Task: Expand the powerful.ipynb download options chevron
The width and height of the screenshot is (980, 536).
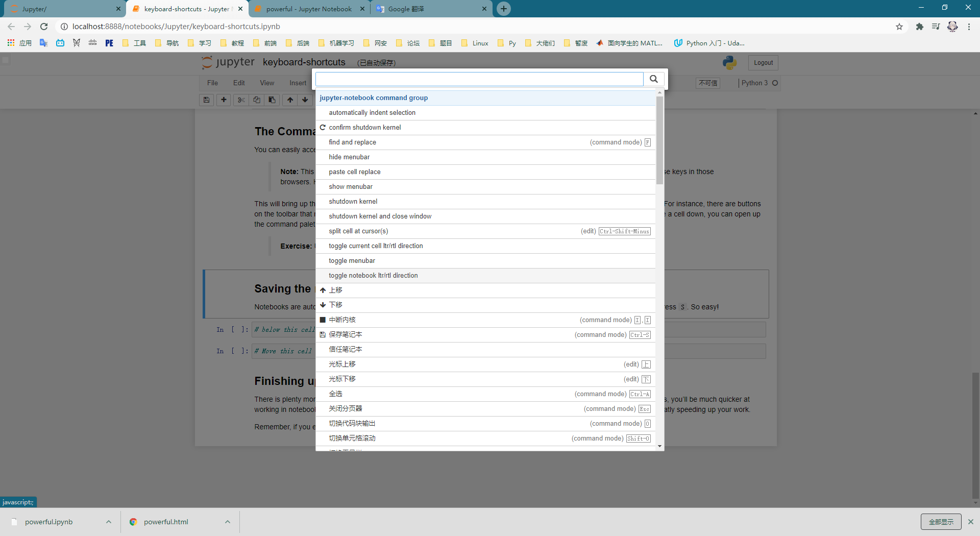Action: pos(109,522)
